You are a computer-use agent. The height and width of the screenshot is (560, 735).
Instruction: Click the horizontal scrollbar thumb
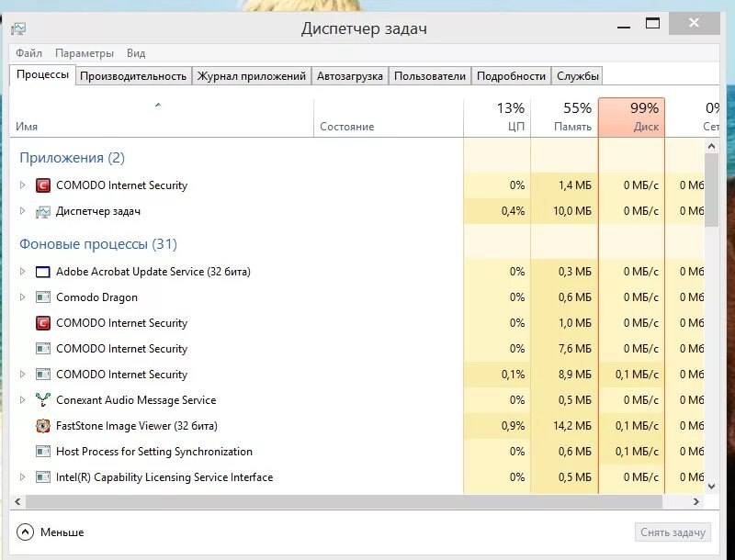click(x=344, y=501)
